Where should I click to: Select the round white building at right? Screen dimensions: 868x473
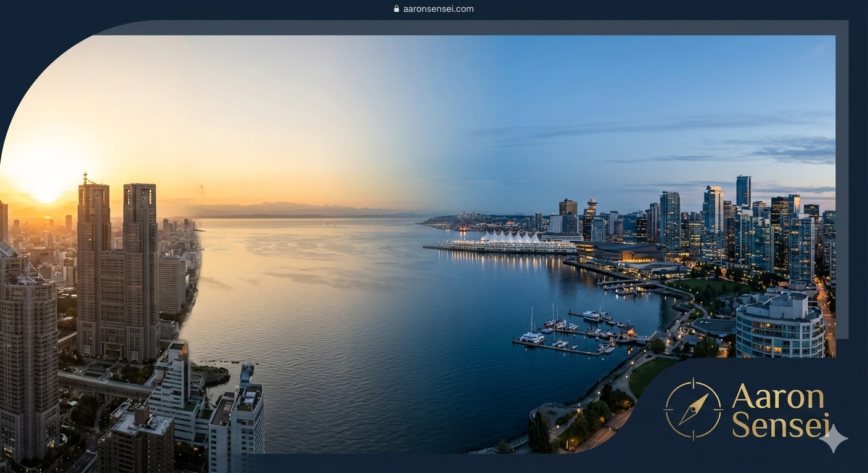(780, 326)
